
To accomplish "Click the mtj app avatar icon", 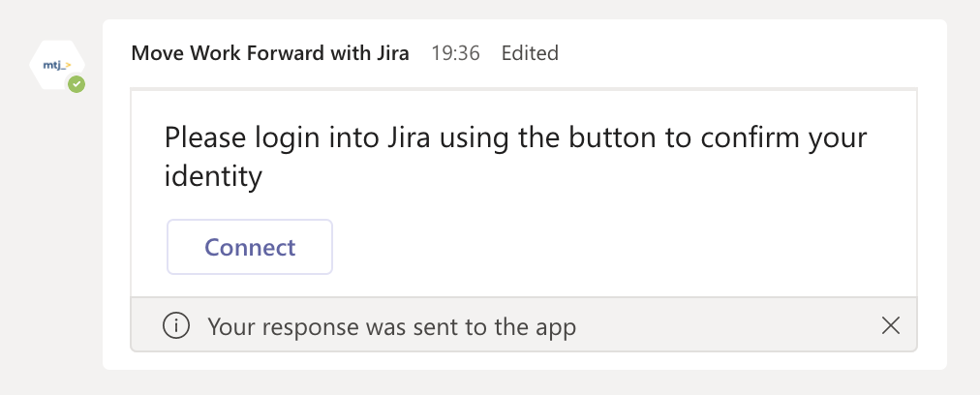I will (x=56, y=66).
